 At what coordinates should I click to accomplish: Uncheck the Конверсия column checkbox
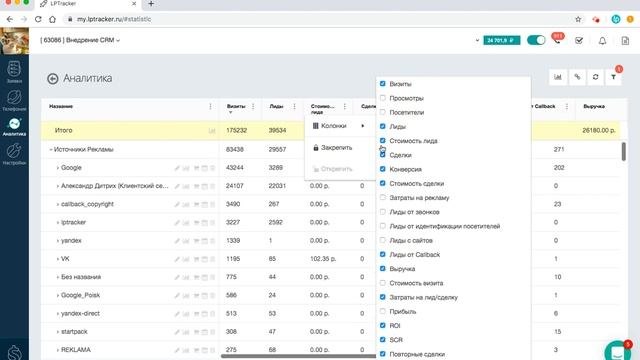pyautogui.click(x=382, y=169)
